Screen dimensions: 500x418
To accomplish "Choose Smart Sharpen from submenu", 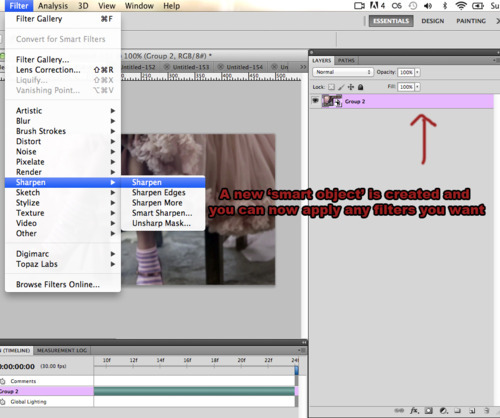I will [163, 213].
